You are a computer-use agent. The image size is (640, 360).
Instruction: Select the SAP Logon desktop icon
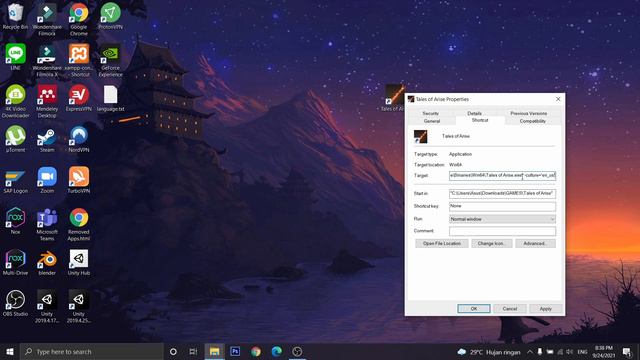[x=16, y=180]
